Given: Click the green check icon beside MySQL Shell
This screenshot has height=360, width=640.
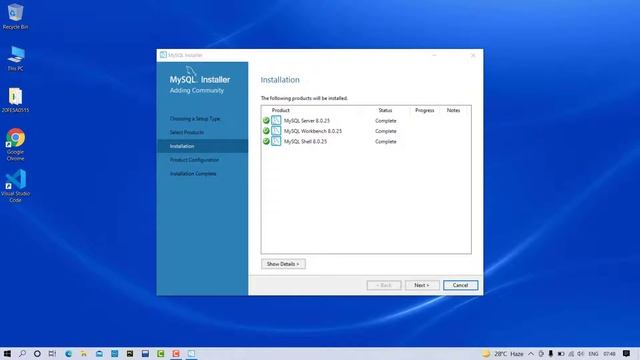Looking at the screenshot, I should pyautogui.click(x=266, y=141).
